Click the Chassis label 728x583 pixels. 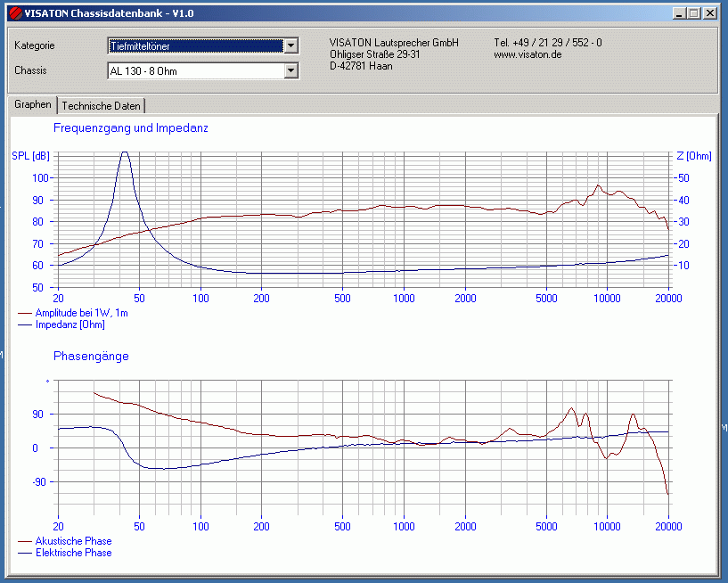point(30,70)
